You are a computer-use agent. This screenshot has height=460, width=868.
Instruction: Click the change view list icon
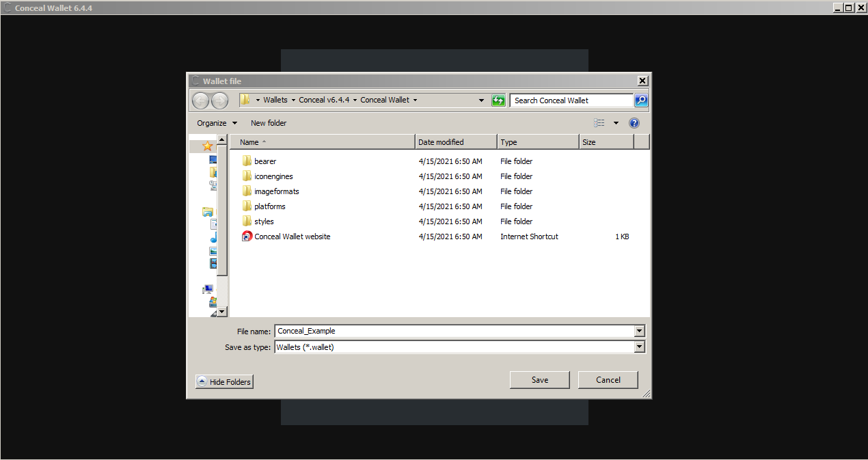point(599,123)
